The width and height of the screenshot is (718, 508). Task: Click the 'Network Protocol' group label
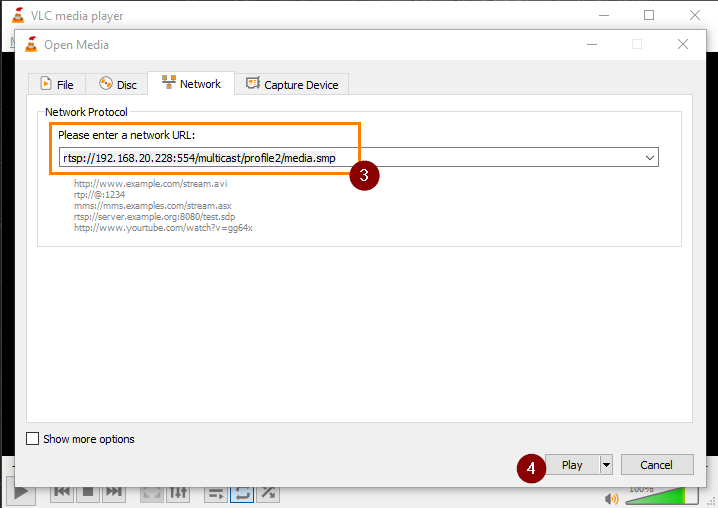[x=86, y=112]
